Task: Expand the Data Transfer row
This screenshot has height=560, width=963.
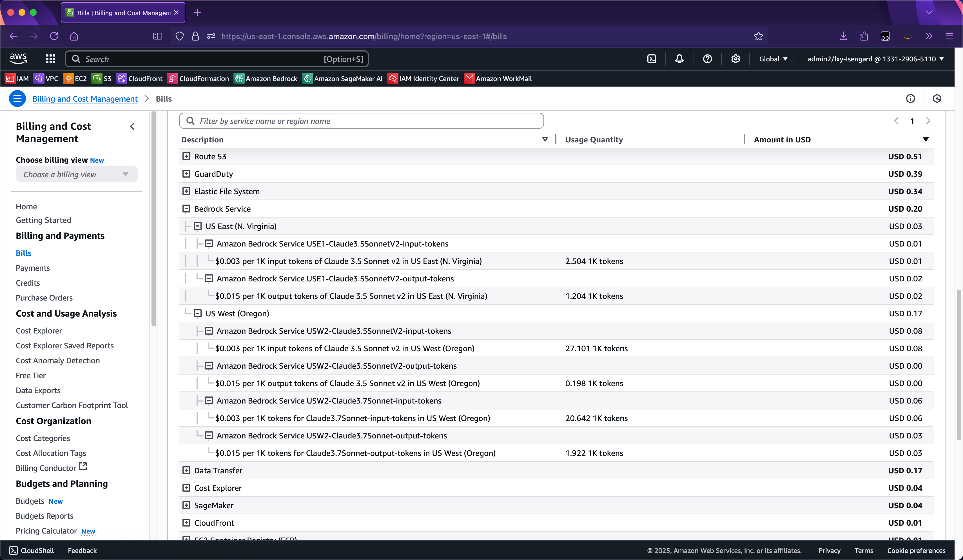Action: pyautogui.click(x=186, y=470)
